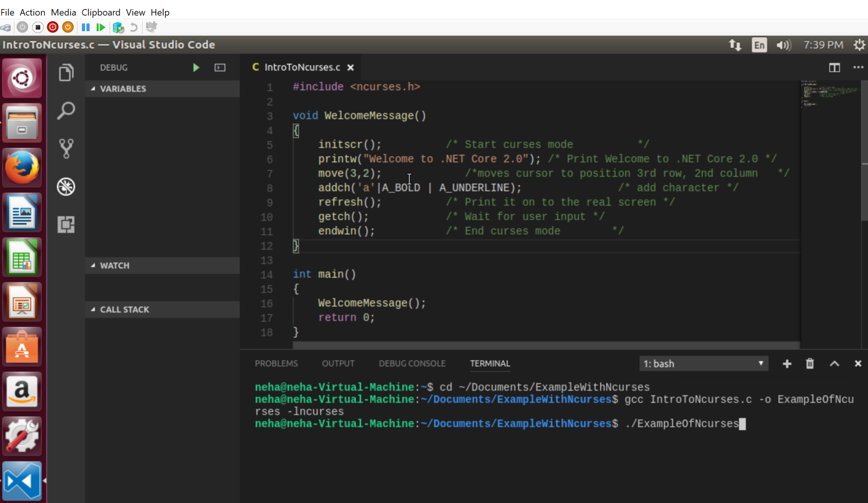Add a new terminal with plus
Screen dimensions: 868x503
[787, 364]
